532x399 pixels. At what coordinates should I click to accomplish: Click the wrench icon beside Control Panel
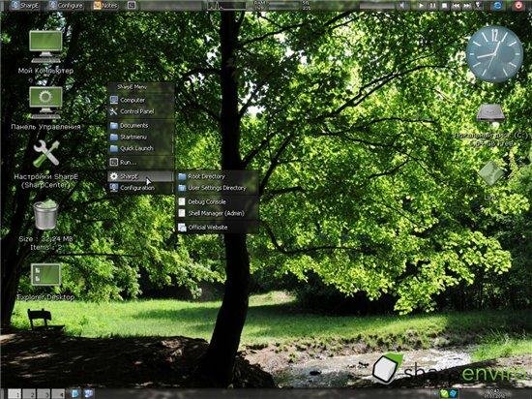point(114,111)
